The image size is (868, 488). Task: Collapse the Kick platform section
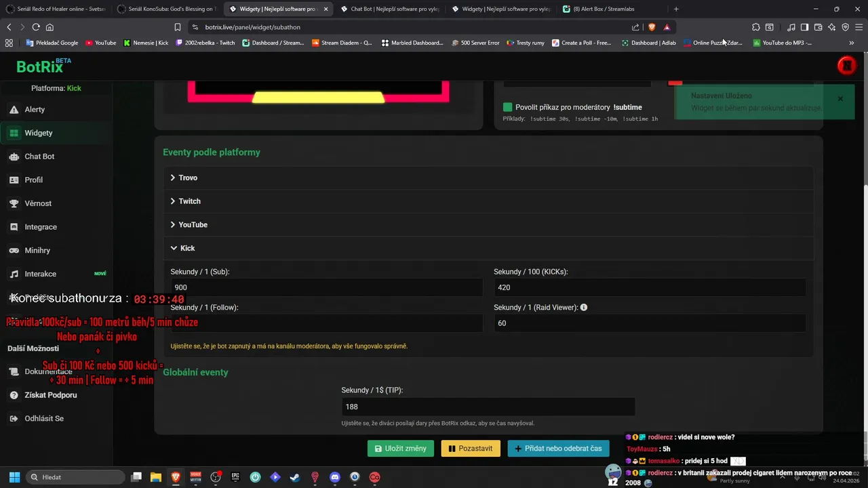pos(488,248)
